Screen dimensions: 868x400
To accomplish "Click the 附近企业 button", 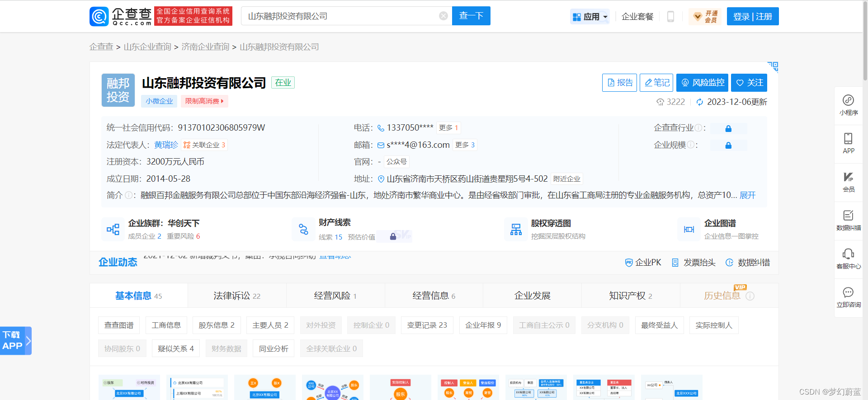I will coord(567,179).
